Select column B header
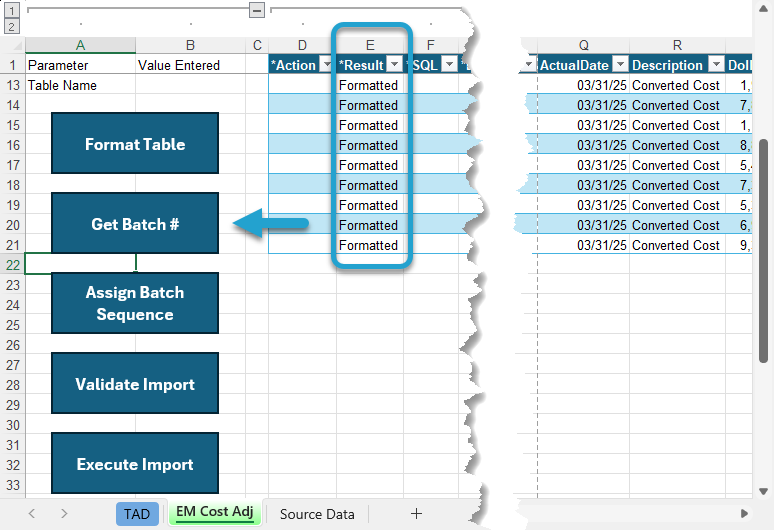The height and width of the screenshot is (530, 774). [x=191, y=45]
